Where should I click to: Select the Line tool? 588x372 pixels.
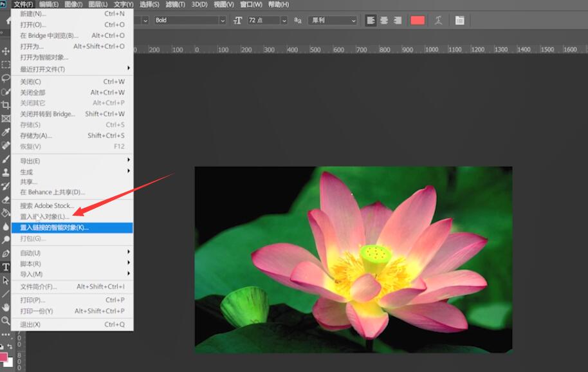pos(6,294)
